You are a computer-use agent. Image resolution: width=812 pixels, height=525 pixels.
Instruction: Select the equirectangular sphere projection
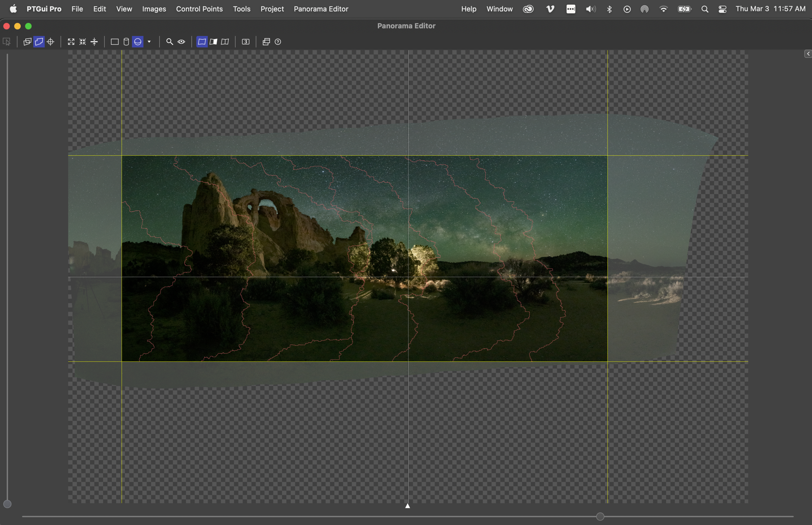pyautogui.click(x=138, y=42)
